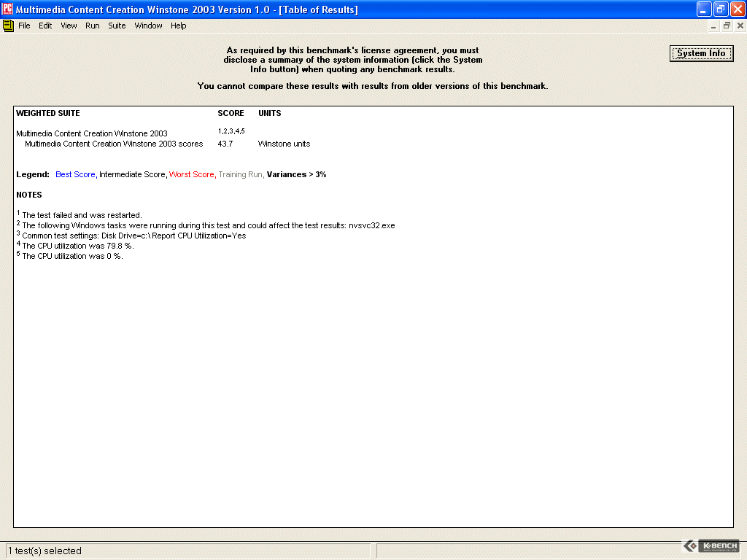Image resolution: width=747 pixels, height=560 pixels.
Task: Click the blue 'Best Score' legend text
Action: [76, 175]
